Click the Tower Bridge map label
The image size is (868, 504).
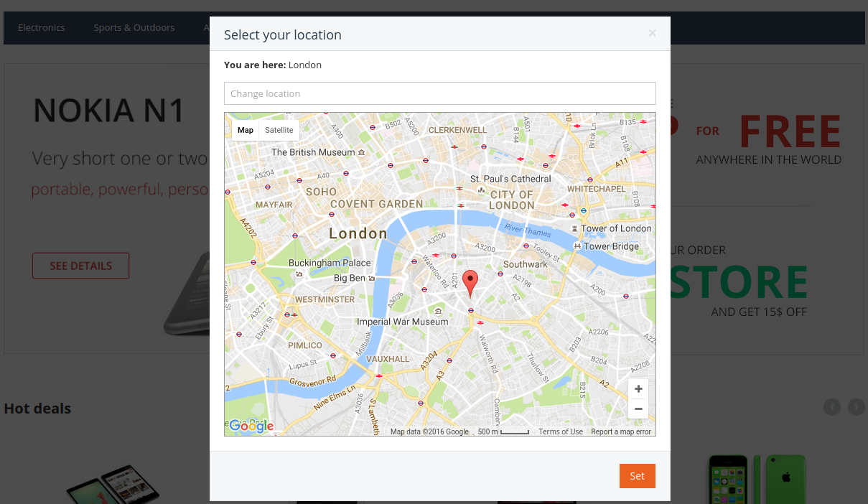tap(611, 246)
